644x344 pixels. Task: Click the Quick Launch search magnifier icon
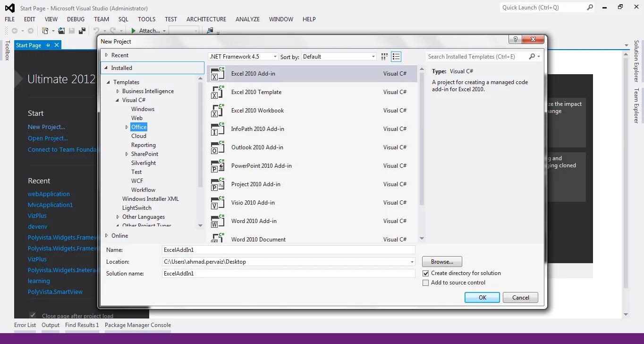[x=590, y=7]
